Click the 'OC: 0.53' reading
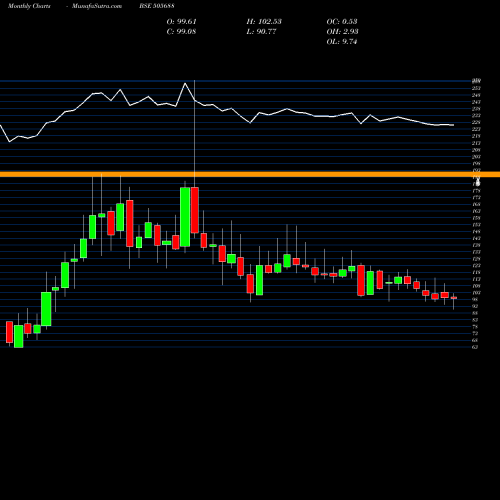Screen dimensions: 500x500 [x=342, y=21]
